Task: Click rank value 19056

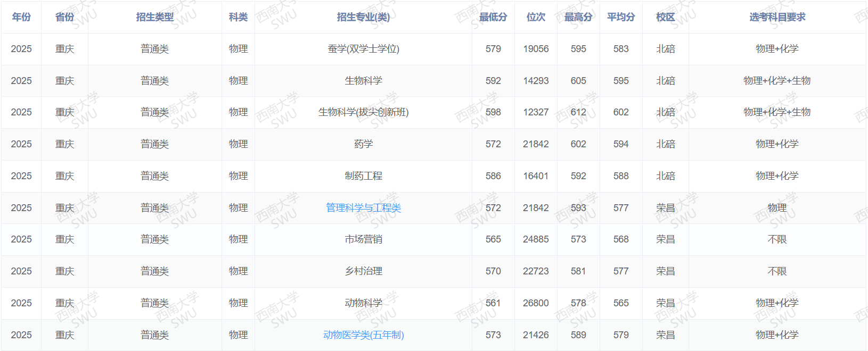Action: [x=536, y=49]
